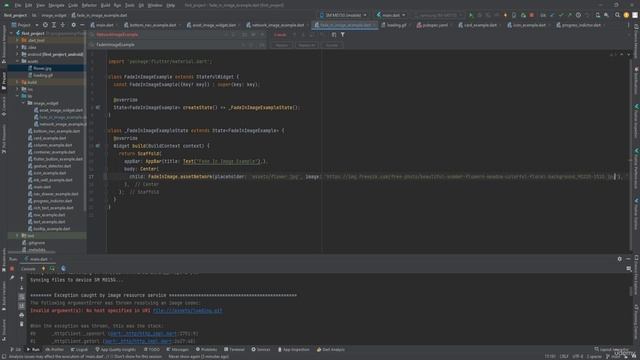Click the red Stop button in toolbar
Image resolution: width=640 pixels, height=360 pixels.
point(531,15)
